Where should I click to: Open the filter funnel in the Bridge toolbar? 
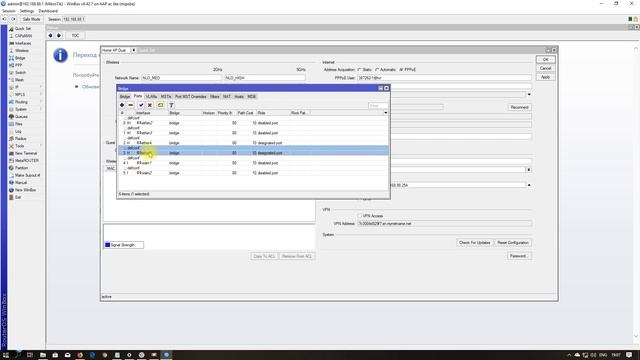point(171,105)
